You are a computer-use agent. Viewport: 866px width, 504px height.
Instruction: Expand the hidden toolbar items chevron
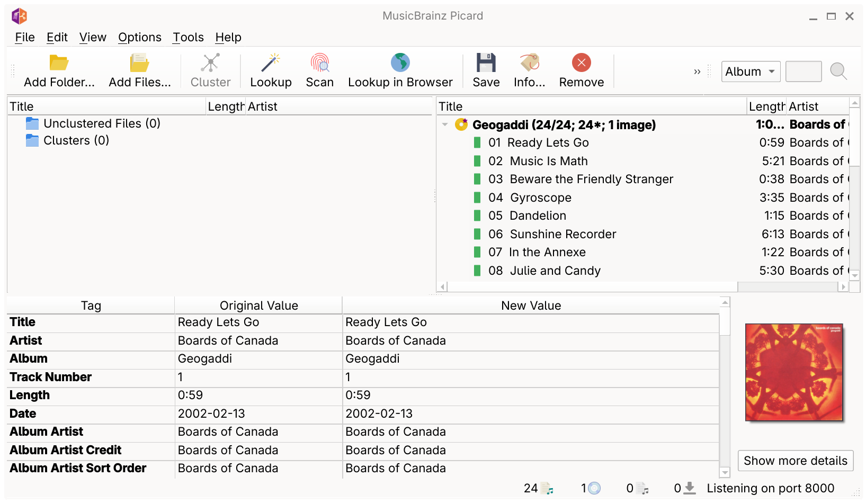tap(697, 71)
